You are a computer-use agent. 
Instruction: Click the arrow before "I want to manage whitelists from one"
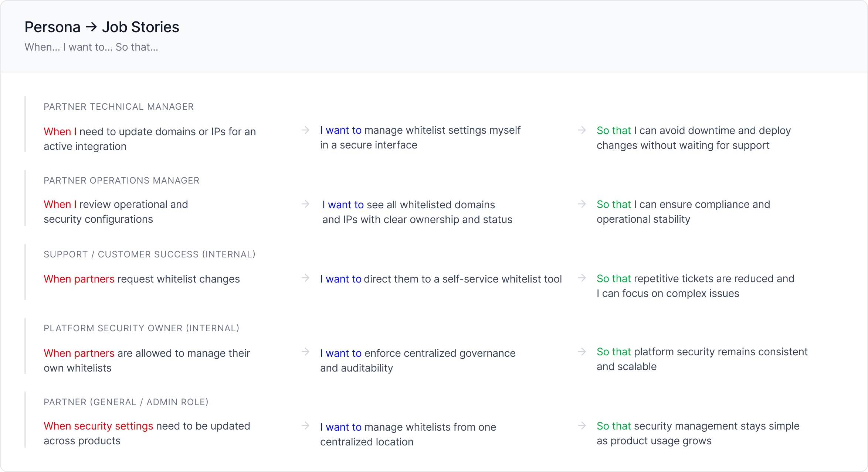tap(305, 425)
